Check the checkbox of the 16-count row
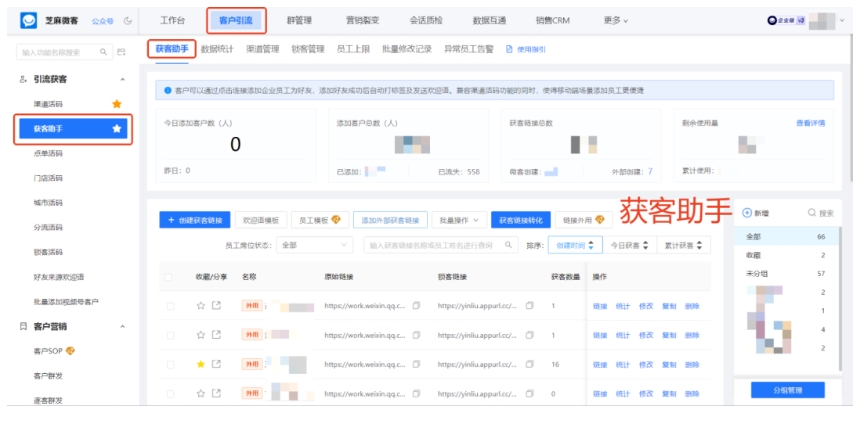 pos(170,365)
